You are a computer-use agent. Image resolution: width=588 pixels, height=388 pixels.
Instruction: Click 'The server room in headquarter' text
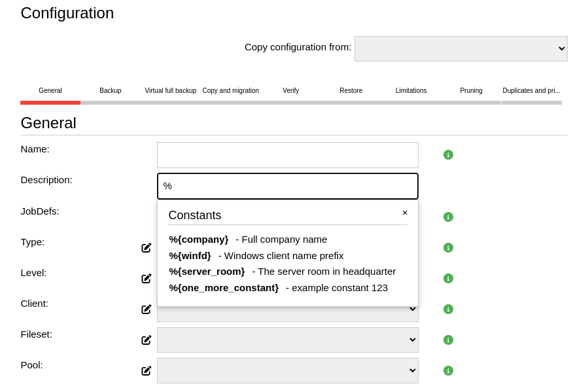326,272
